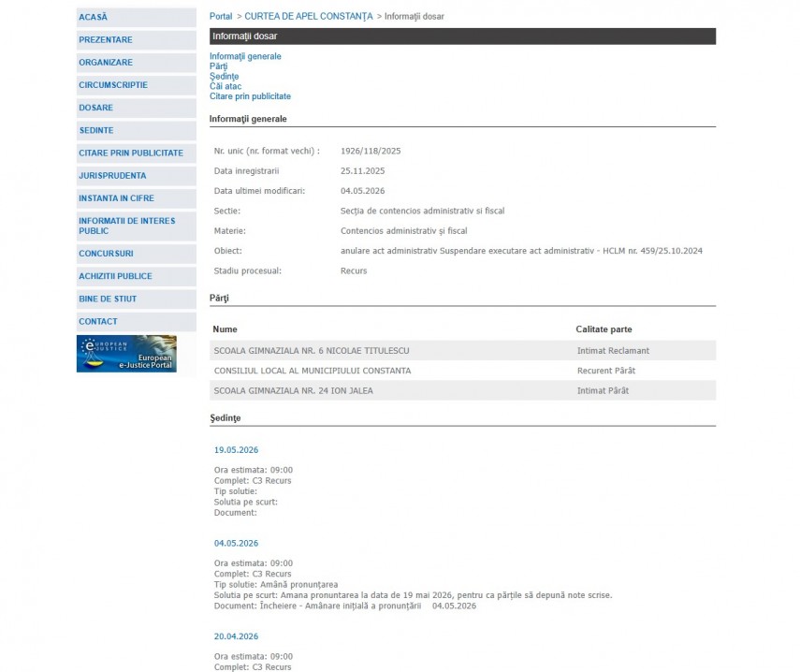
Task: Select ORGANIZARE in the sidebar
Action: tap(137, 63)
